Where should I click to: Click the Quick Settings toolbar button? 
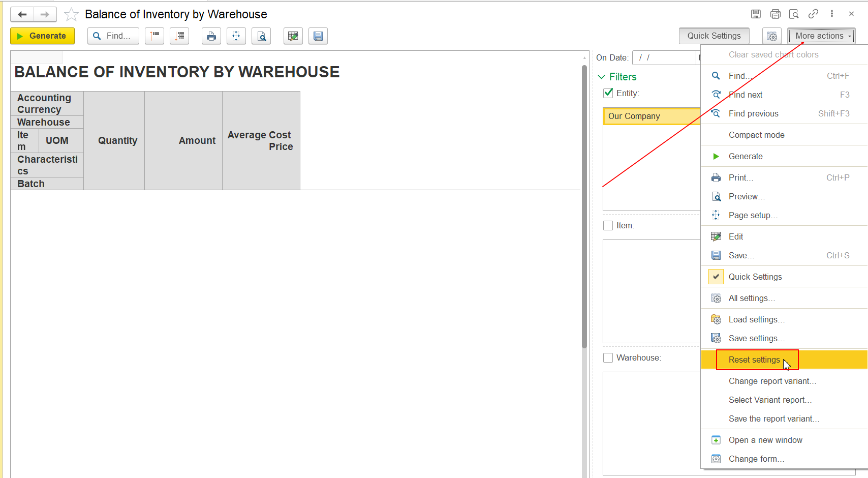coord(714,36)
